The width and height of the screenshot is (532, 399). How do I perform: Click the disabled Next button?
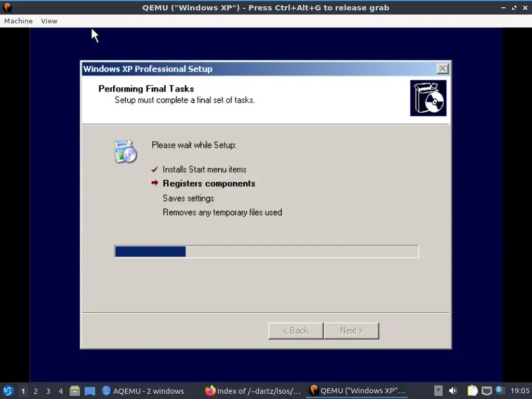coord(351,330)
